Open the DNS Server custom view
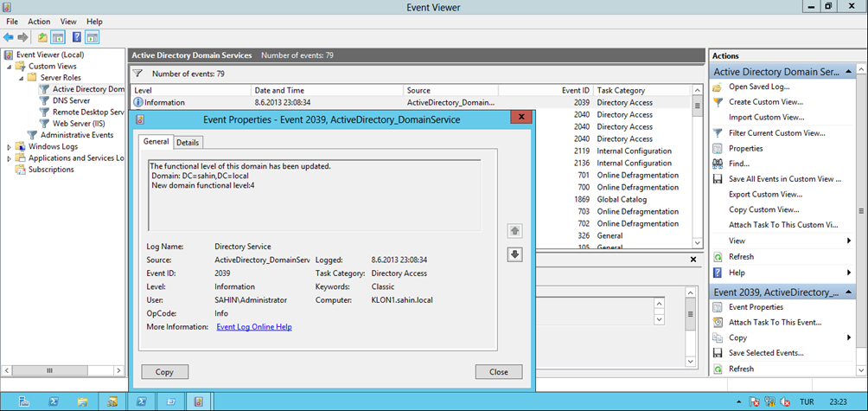The image size is (868, 411). 72,100
